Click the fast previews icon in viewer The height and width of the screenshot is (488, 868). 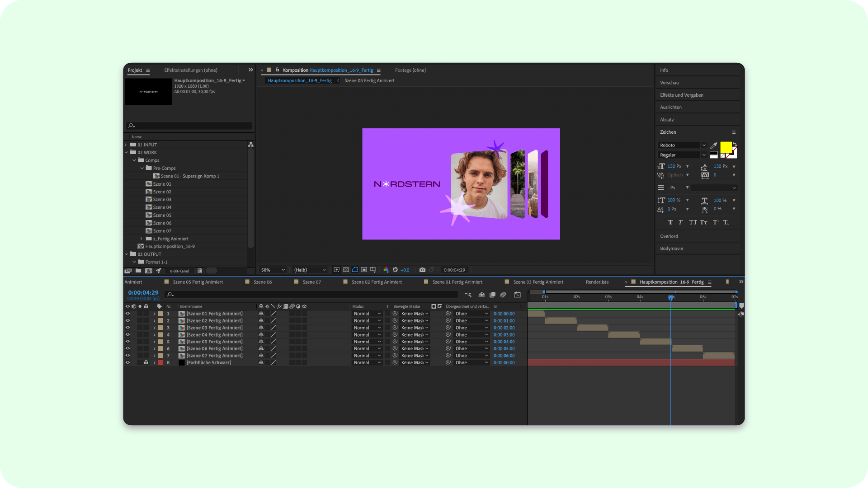336,270
